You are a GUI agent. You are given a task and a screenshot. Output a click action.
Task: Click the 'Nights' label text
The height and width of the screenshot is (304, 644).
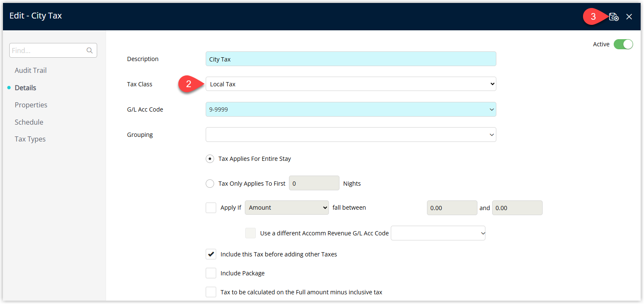point(352,184)
